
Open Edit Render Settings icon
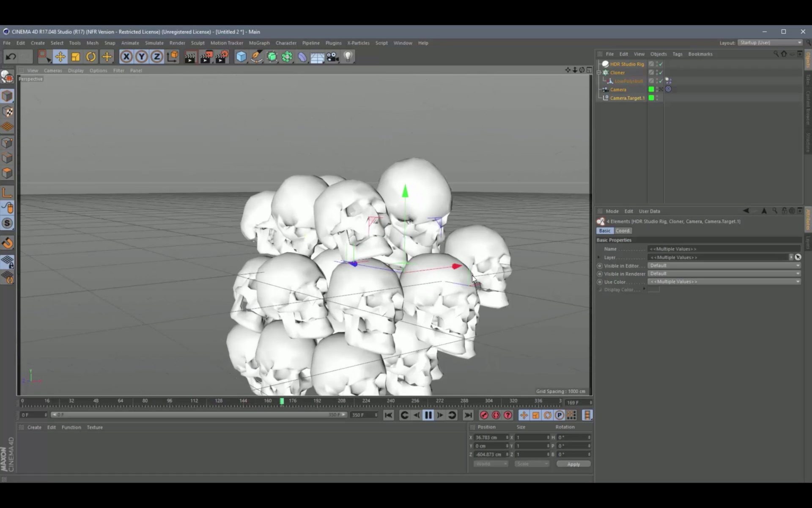tap(222, 57)
